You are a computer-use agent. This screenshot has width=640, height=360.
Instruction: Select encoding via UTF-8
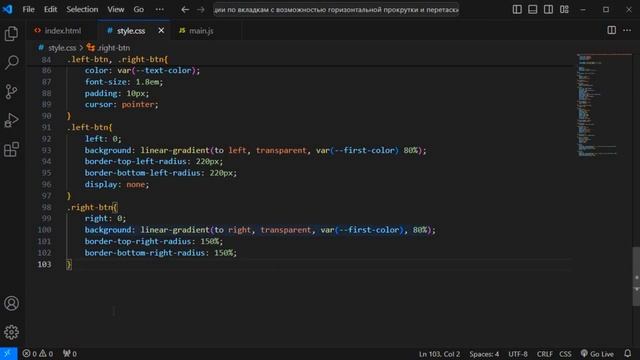coord(518,354)
